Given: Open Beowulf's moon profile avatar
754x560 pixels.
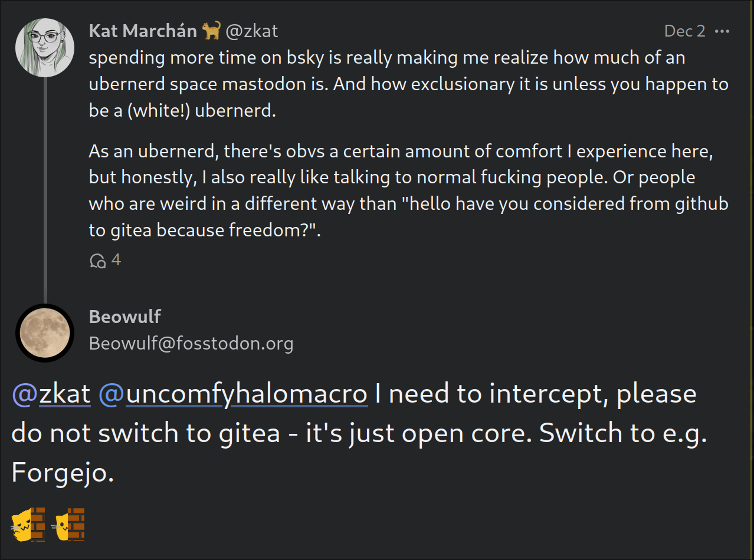Looking at the screenshot, I should tap(45, 333).
